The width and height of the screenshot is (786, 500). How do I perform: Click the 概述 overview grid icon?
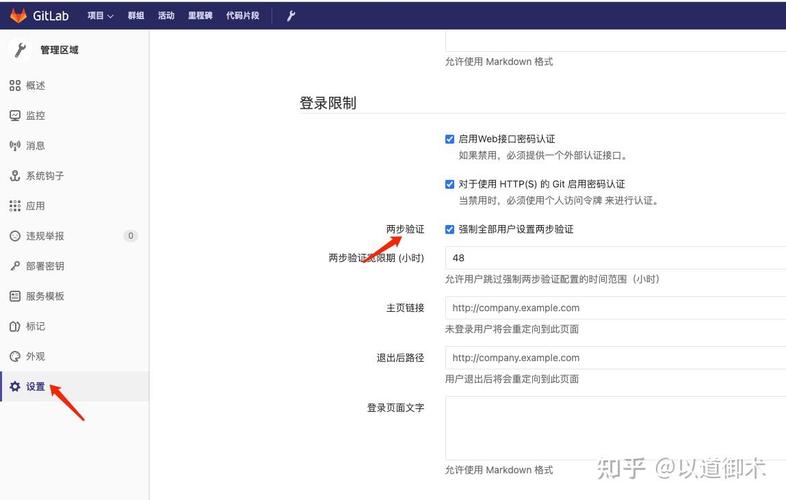[x=15, y=85]
